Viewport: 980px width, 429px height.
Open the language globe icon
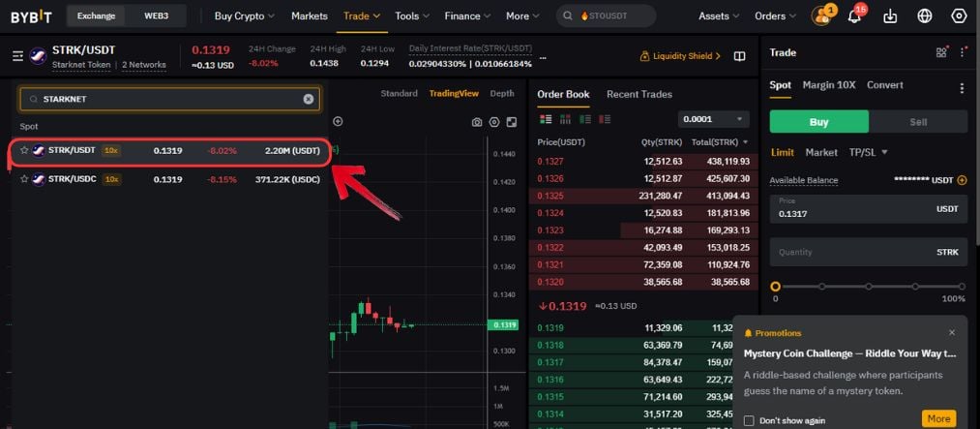click(925, 16)
